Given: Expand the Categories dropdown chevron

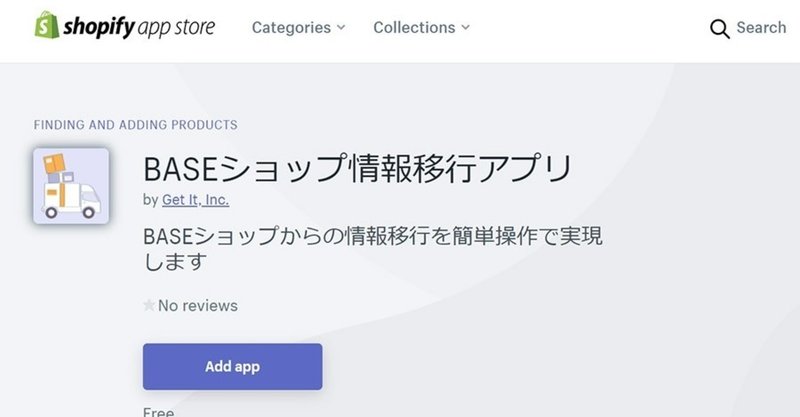Looking at the screenshot, I should pyautogui.click(x=341, y=28).
